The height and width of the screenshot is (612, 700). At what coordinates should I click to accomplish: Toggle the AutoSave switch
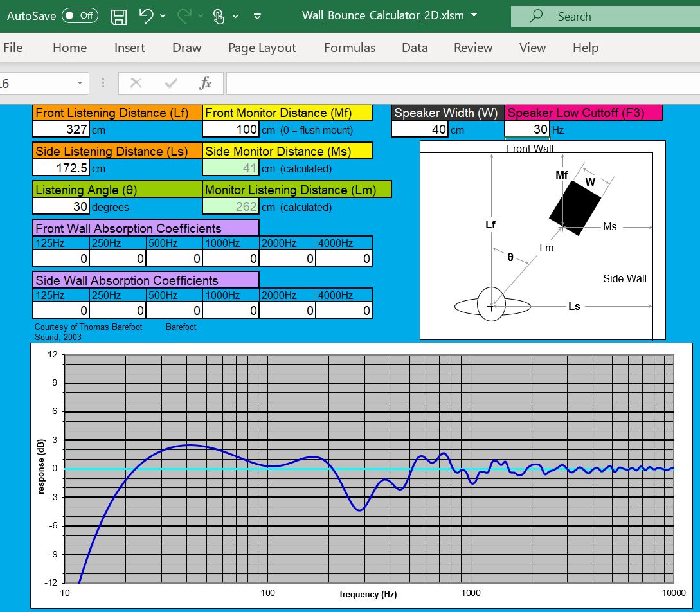(80, 16)
